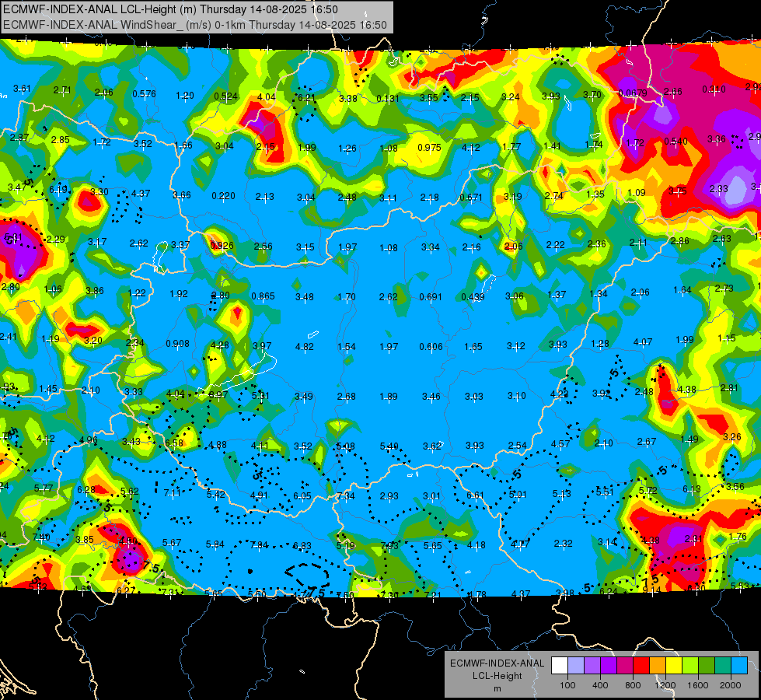
Task: Click the 0.691 wind shear value
Action: (431, 297)
